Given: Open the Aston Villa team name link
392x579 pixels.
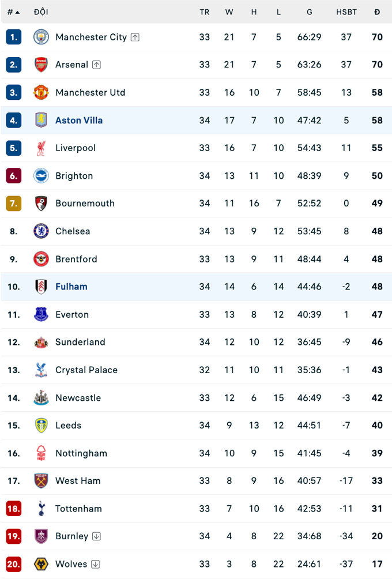Looking at the screenshot, I should (80, 120).
